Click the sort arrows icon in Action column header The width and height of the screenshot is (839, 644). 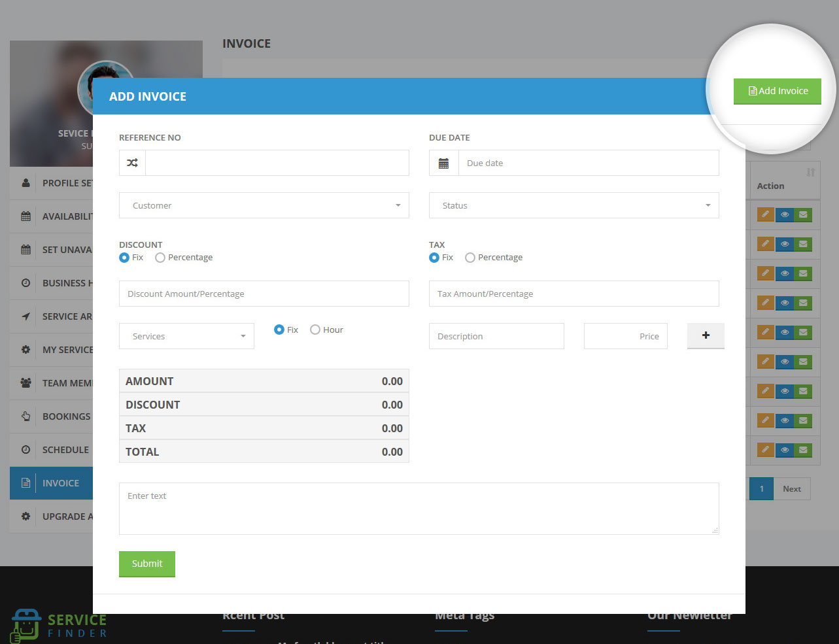pos(810,173)
